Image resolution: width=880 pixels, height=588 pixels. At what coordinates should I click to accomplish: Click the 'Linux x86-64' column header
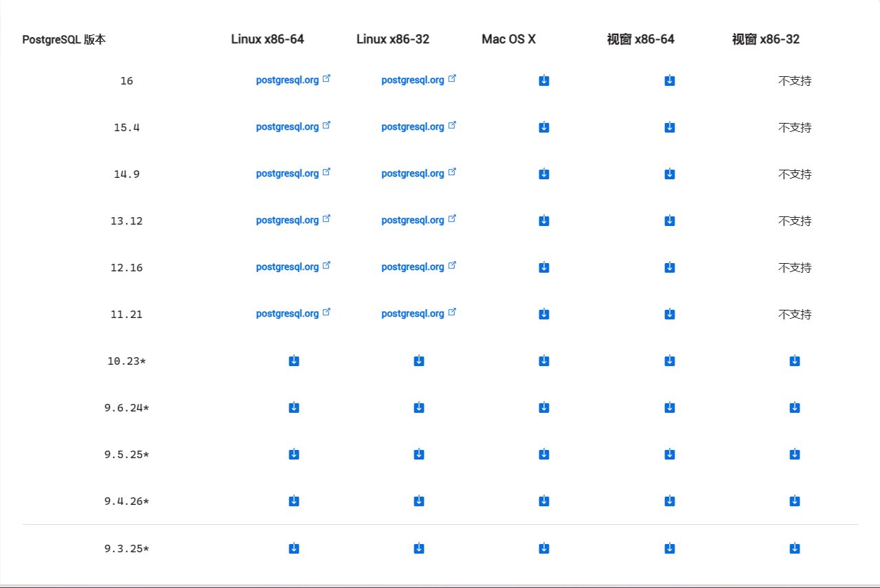click(268, 39)
